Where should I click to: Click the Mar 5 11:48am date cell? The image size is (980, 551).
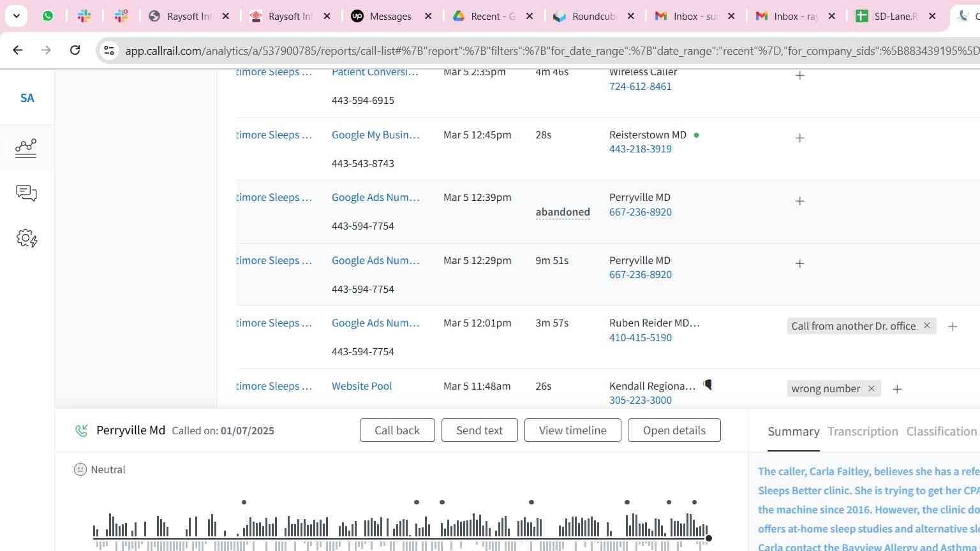(x=477, y=386)
